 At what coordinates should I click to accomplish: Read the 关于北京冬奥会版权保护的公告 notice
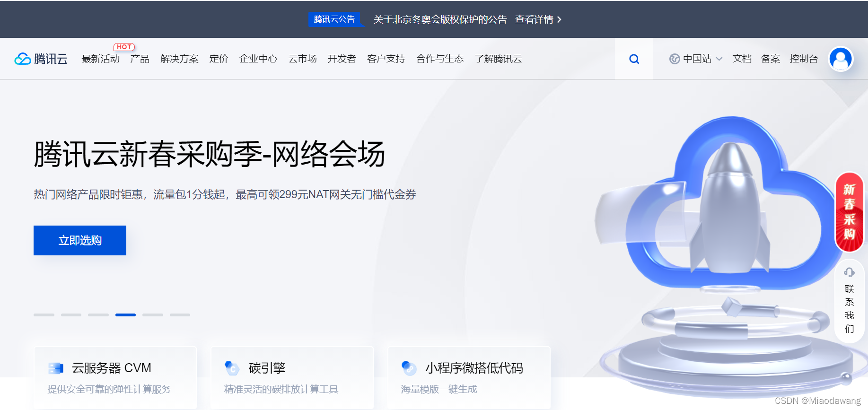click(440, 19)
